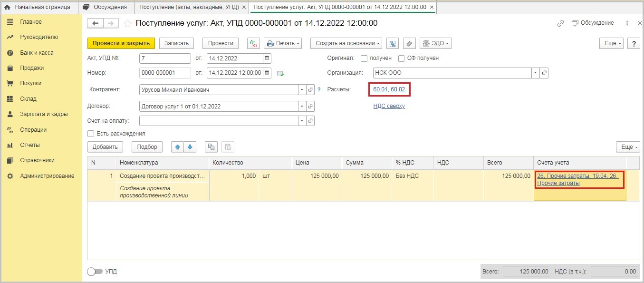Move row down with blue arrow
Viewport: 644px width, 283px height.
[x=190, y=147]
